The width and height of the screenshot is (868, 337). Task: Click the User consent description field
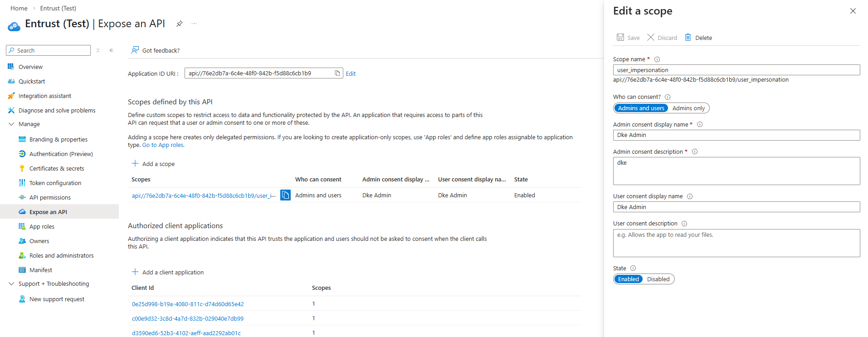pos(736,243)
